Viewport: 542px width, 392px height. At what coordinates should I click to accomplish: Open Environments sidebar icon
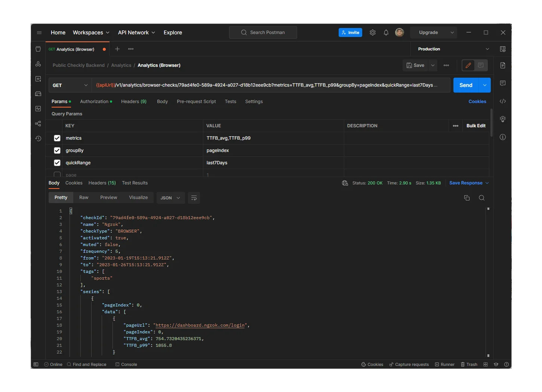tap(38, 79)
